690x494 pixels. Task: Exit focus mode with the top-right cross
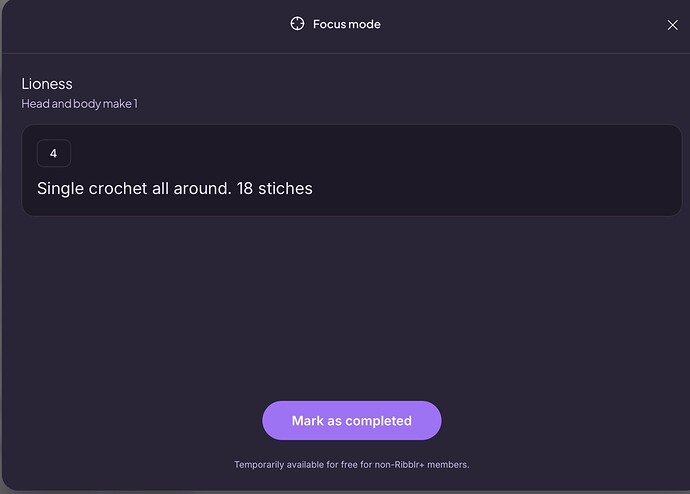[672, 25]
